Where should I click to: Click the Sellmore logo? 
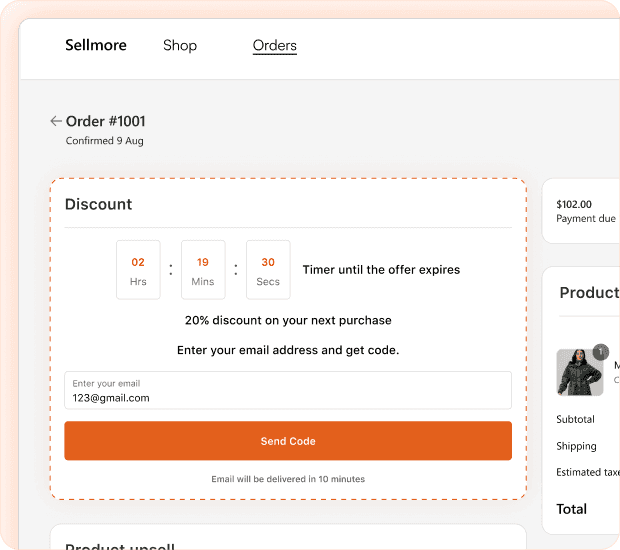[x=96, y=45]
